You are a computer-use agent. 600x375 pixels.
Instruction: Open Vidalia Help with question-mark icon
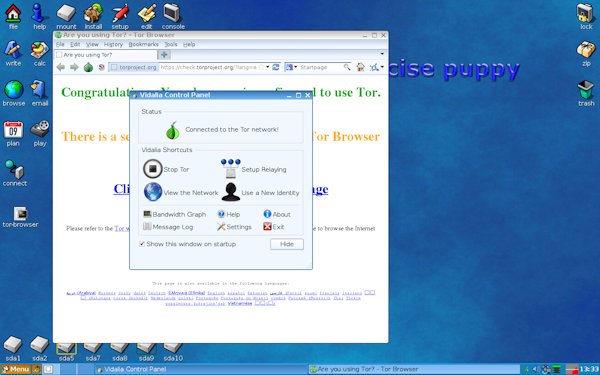tap(228, 214)
